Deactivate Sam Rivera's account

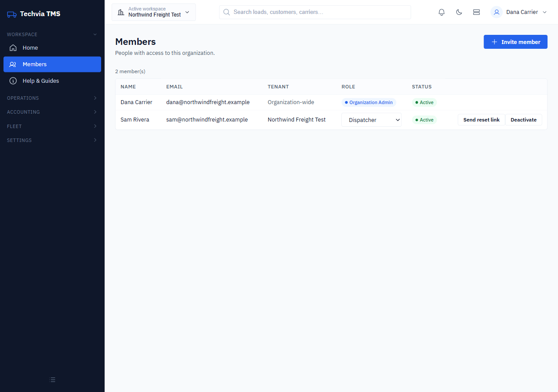pos(524,120)
